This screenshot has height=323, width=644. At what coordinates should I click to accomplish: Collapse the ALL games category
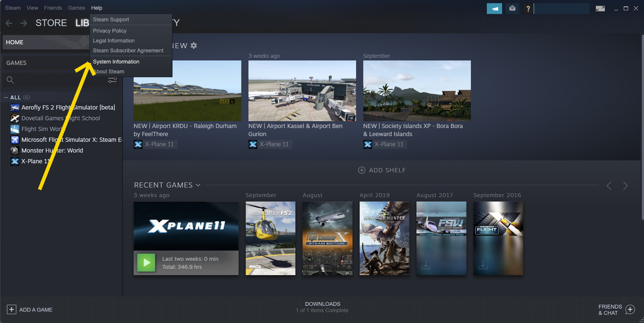pyautogui.click(x=6, y=98)
